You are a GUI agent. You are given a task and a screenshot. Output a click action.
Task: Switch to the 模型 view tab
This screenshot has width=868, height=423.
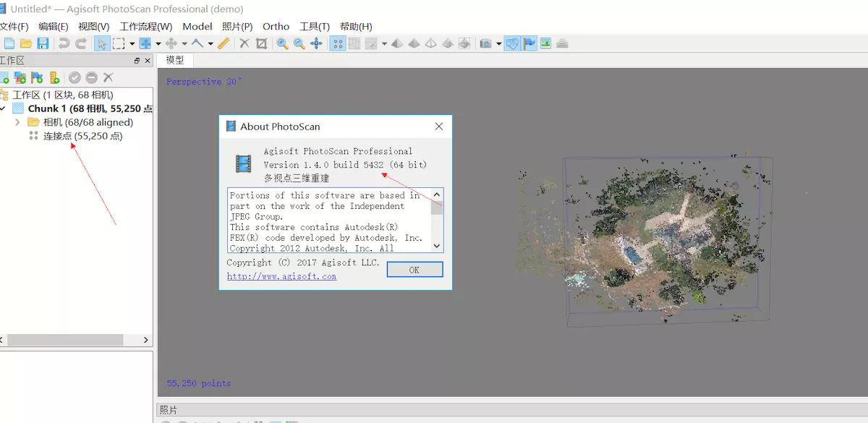tap(175, 60)
